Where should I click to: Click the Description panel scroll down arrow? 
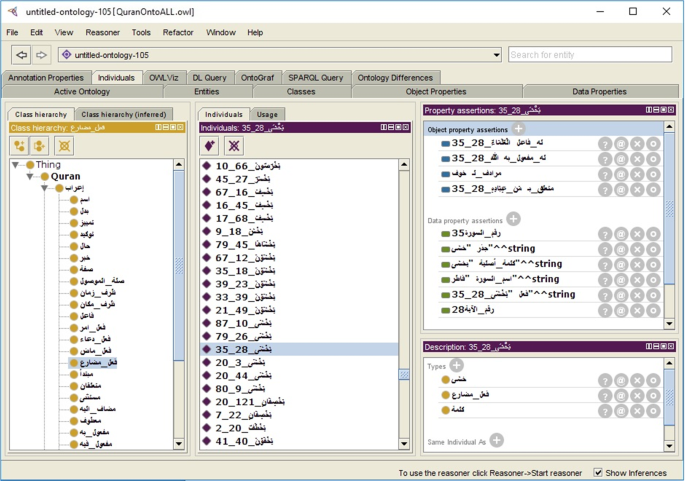(x=669, y=446)
